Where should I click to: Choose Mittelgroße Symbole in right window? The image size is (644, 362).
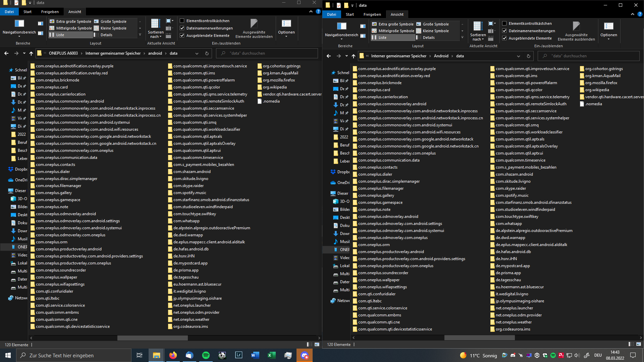point(393,31)
